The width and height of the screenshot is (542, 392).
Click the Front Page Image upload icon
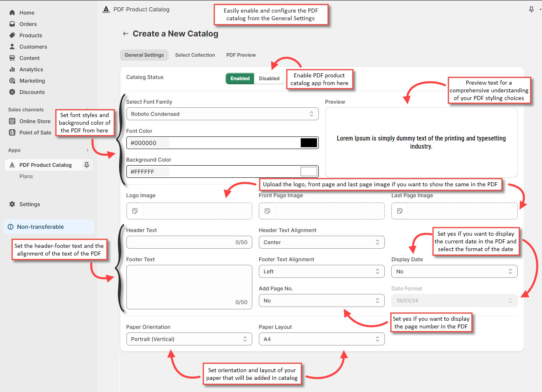(x=267, y=211)
